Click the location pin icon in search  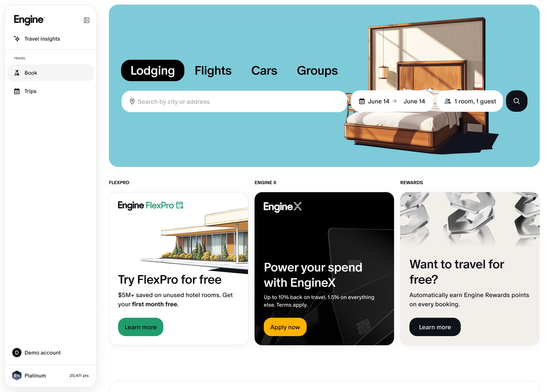[132, 101]
